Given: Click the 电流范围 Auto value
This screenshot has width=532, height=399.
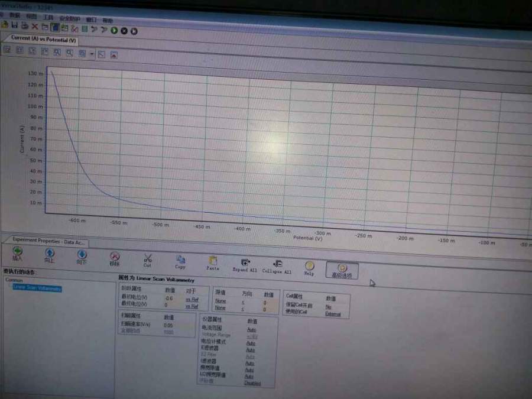Looking at the screenshot, I should tap(251, 329).
